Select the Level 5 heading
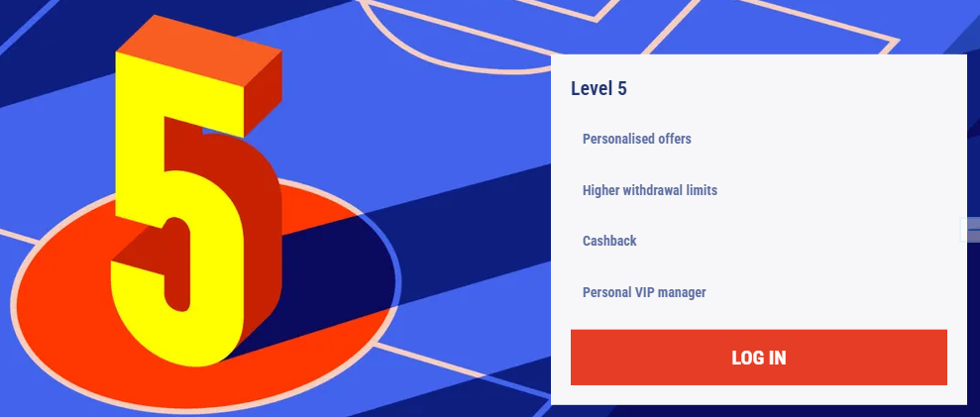This screenshot has height=417, width=980. [599, 89]
